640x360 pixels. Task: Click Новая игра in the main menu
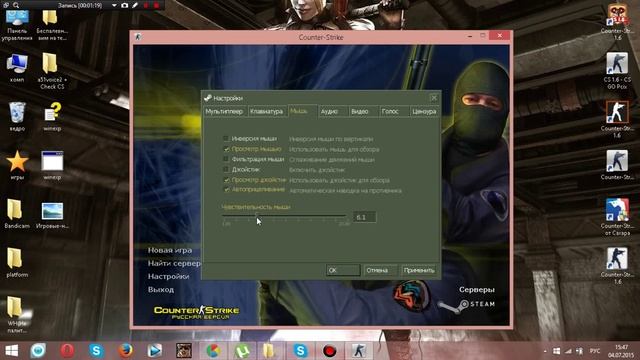coord(170,250)
